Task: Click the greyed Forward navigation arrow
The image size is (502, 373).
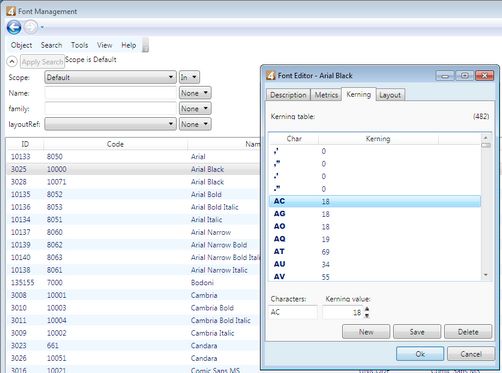Action: (31, 27)
